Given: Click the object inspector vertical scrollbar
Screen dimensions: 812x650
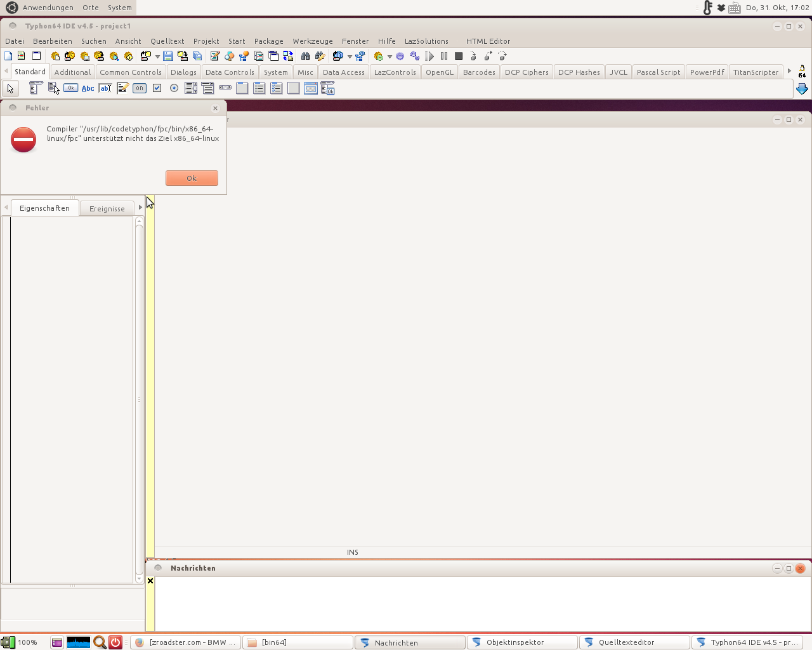Looking at the screenshot, I should click(x=139, y=400).
